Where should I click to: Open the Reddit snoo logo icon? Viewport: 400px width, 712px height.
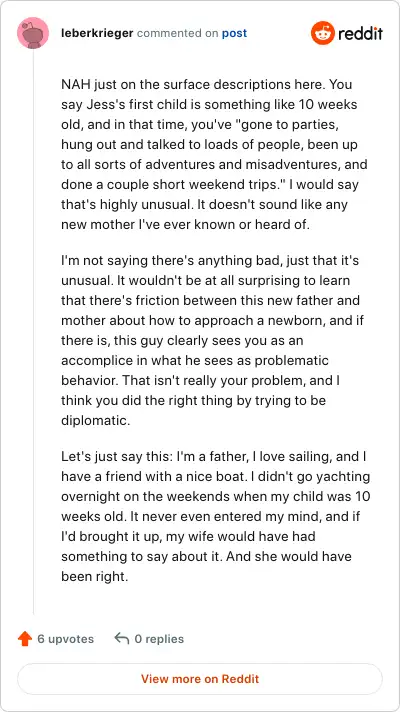tap(322, 33)
